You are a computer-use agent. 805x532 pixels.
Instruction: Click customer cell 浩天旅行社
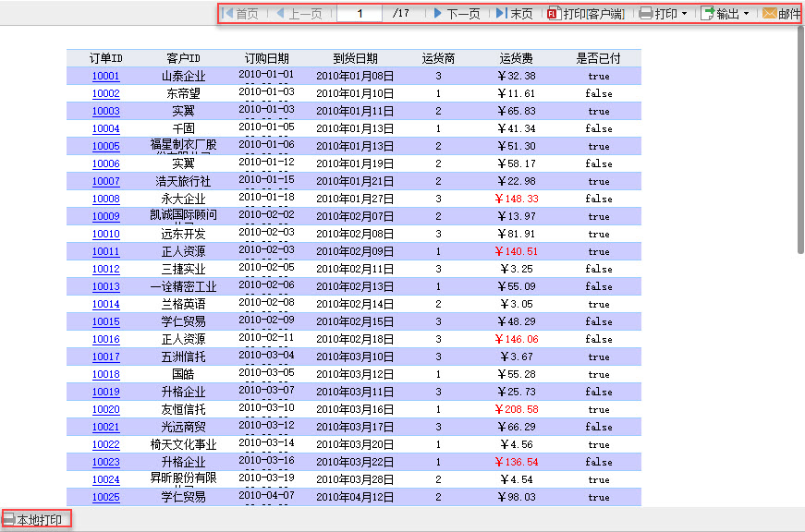(x=183, y=181)
